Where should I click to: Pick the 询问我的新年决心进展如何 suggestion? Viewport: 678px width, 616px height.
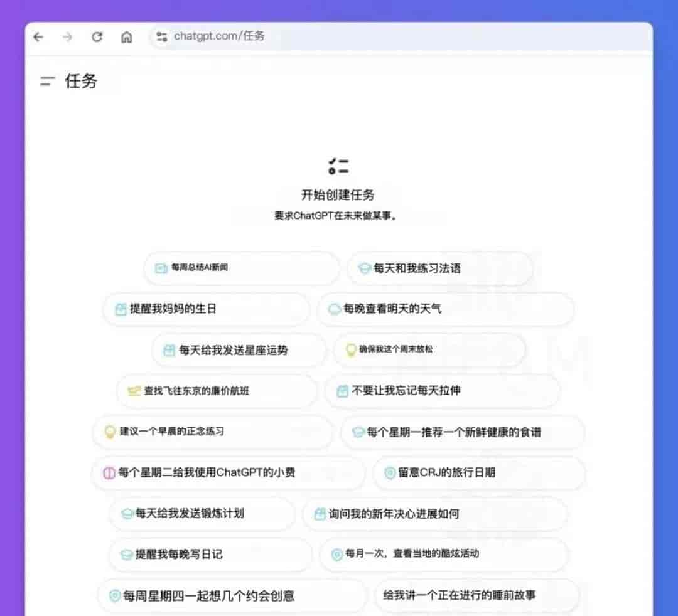point(435,514)
